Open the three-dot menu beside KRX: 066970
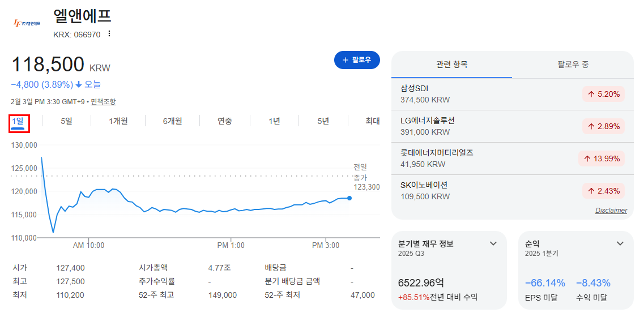The height and width of the screenshot is (317, 644). (109, 34)
